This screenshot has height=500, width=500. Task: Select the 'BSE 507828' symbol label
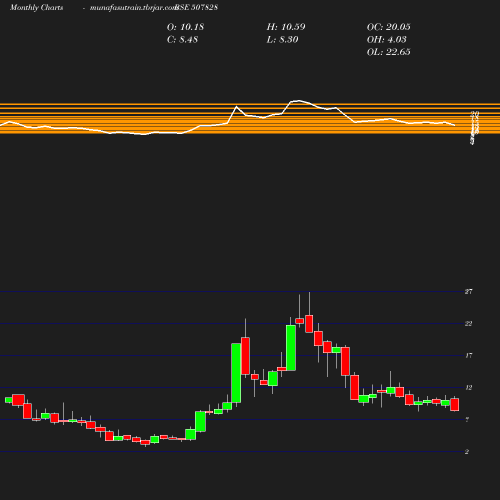pos(197,7)
